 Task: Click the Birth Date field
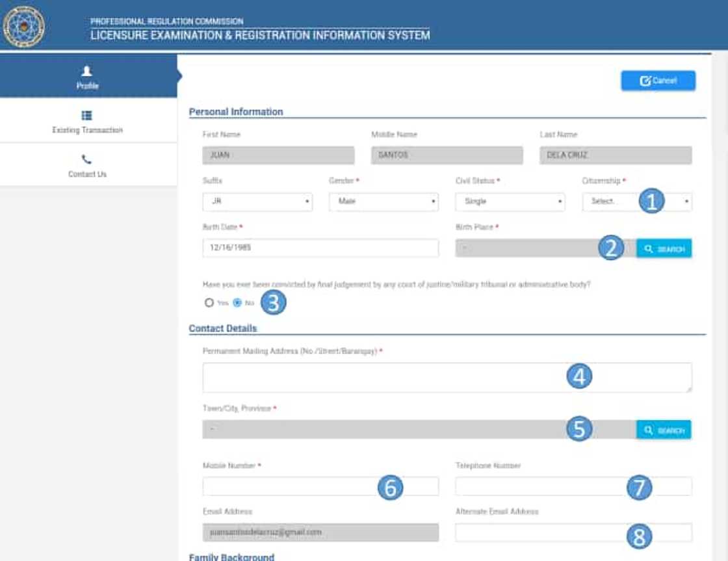pyautogui.click(x=320, y=248)
